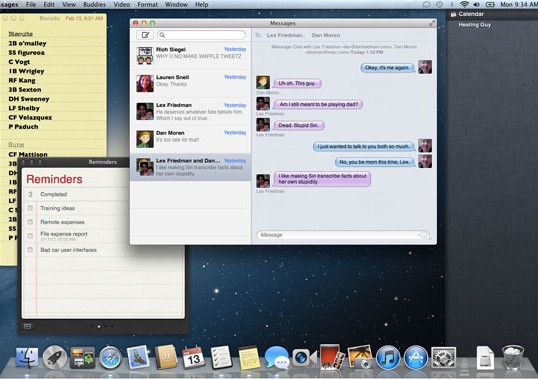This screenshot has width=538, height=379.
Task: Open the Trash in the Dock
Action: [513, 357]
